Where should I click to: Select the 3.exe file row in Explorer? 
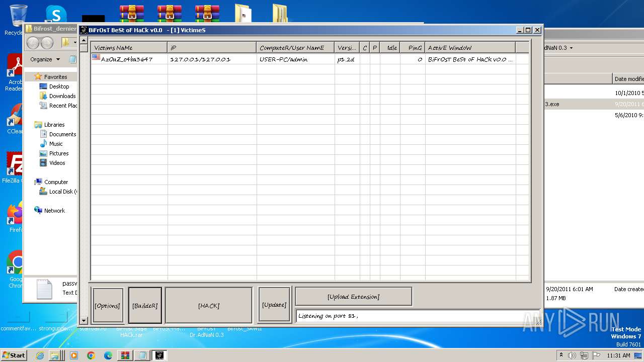[594, 104]
